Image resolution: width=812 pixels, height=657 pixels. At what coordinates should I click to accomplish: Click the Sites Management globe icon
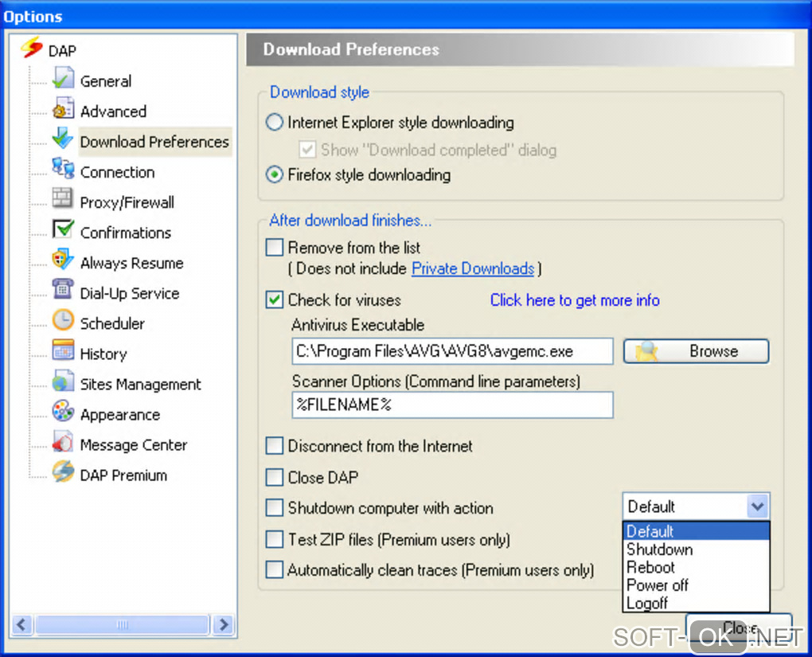tap(63, 381)
